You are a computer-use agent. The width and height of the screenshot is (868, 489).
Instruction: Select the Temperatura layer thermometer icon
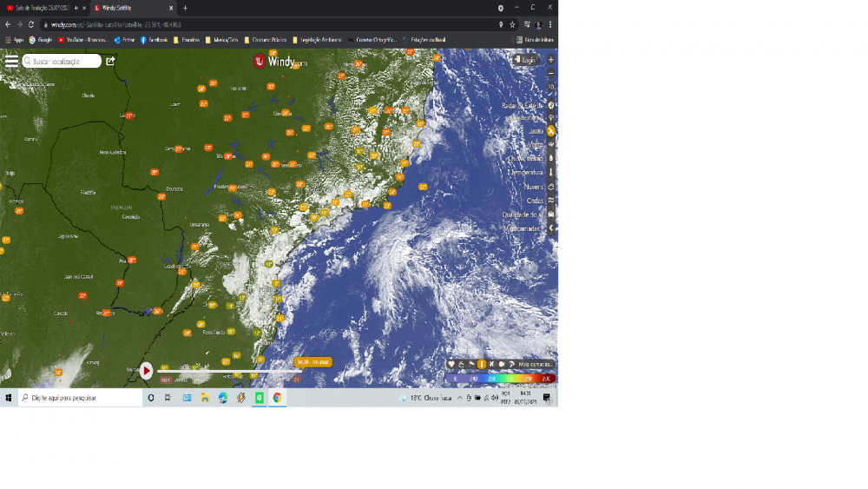(551, 172)
